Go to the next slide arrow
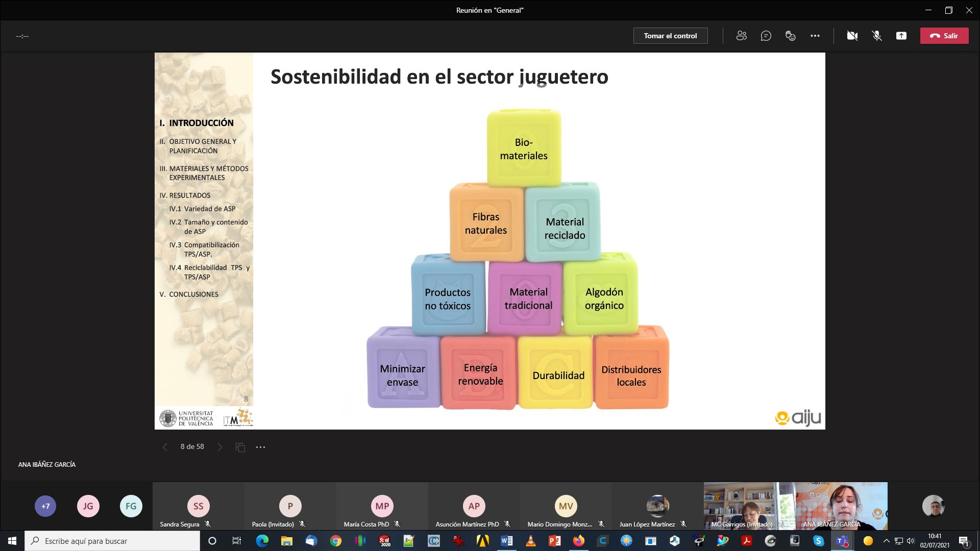Image resolution: width=980 pixels, height=551 pixels. (219, 447)
